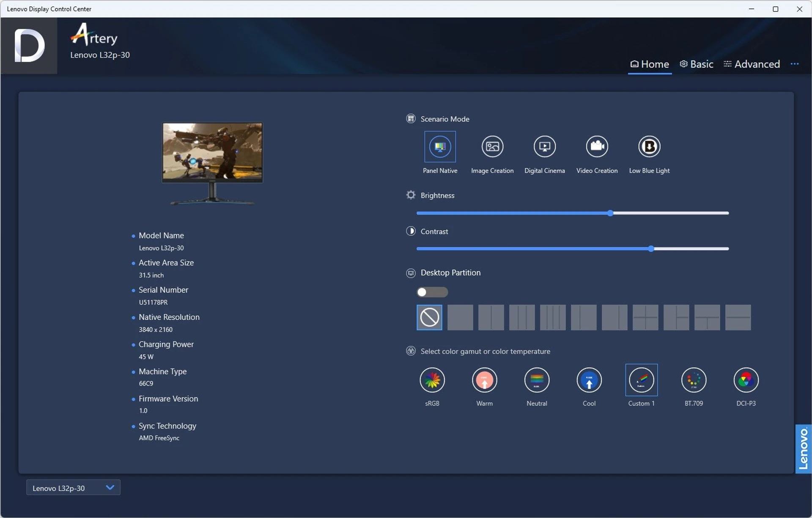Select the no-partition layout option

point(429,317)
